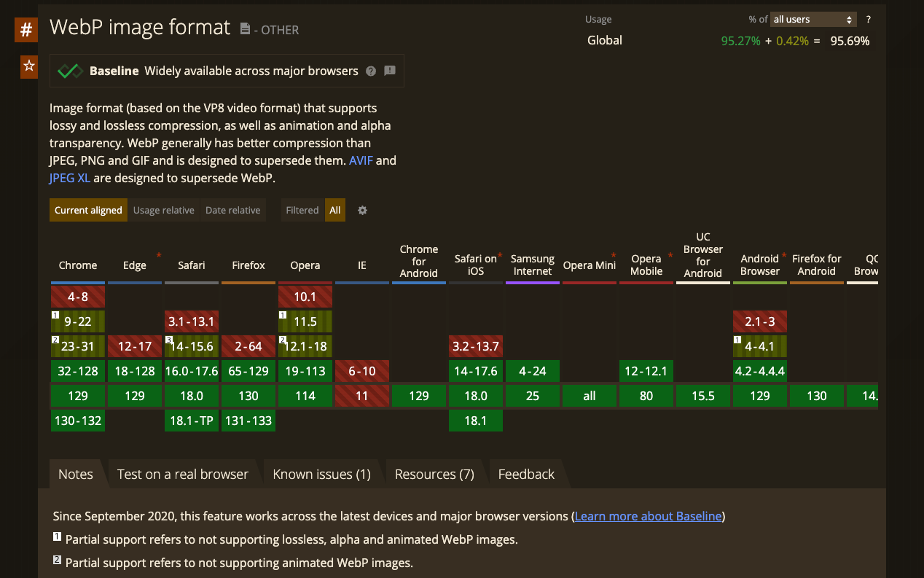Select the Firefox 65-129 version cell
924x578 pixels.
point(248,371)
